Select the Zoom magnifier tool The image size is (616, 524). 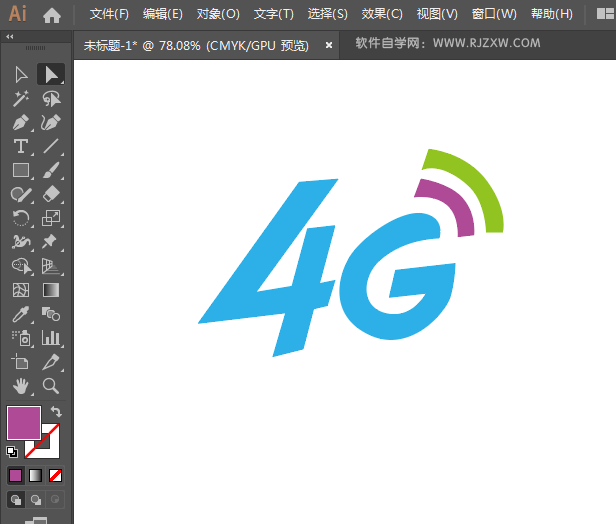(51, 386)
